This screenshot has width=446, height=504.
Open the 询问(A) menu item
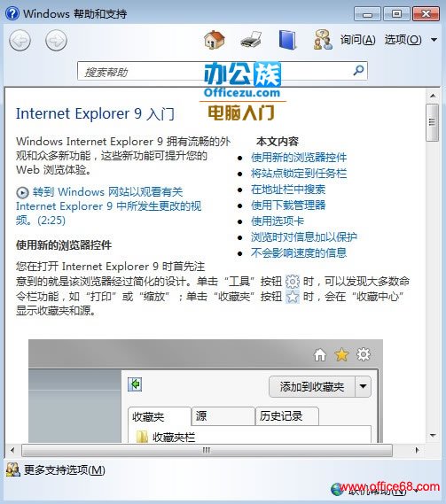[x=358, y=40]
